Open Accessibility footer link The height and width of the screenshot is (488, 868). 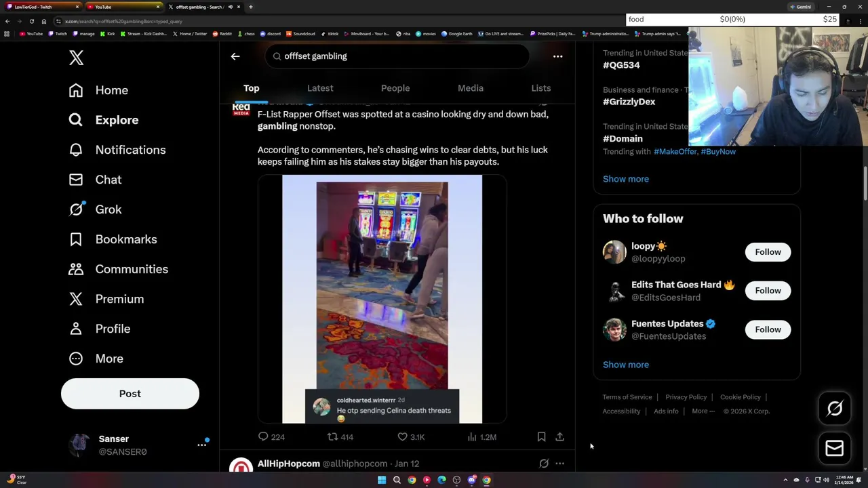[x=621, y=411]
